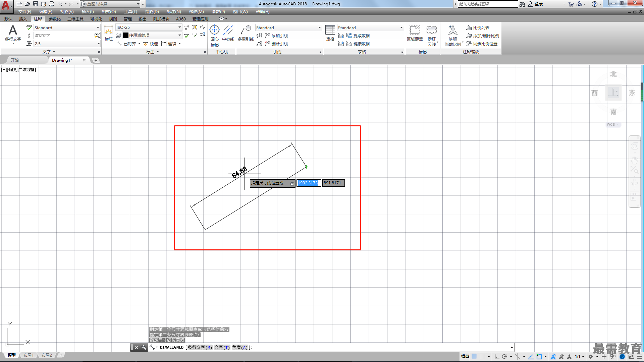Image resolution: width=644 pixels, height=362 pixels.
Task: Select the Multileader (多重引线) tool
Action: tap(246, 33)
